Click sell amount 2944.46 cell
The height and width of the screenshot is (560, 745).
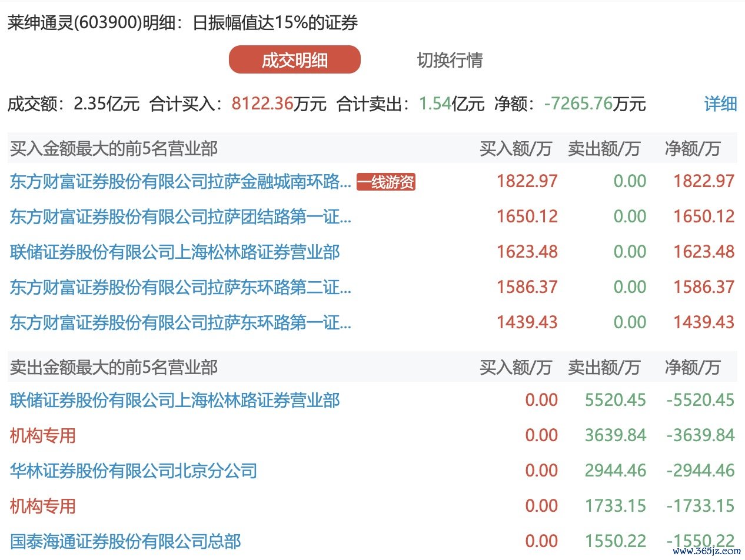click(x=616, y=471)
